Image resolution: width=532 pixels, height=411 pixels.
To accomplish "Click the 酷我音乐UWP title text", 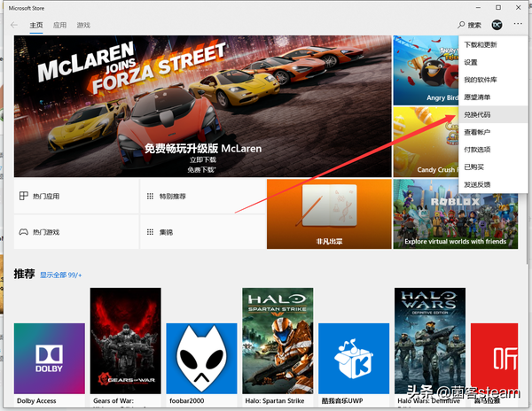I will (342, 401).
